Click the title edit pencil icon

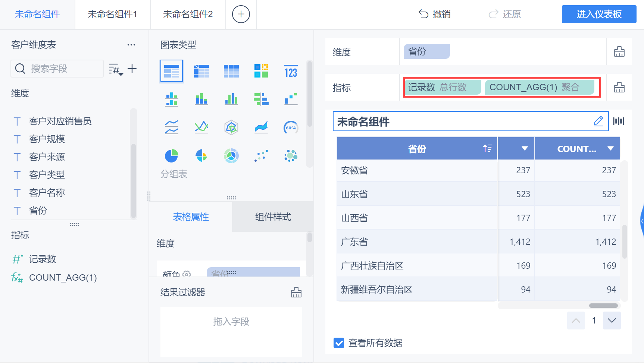598,121
